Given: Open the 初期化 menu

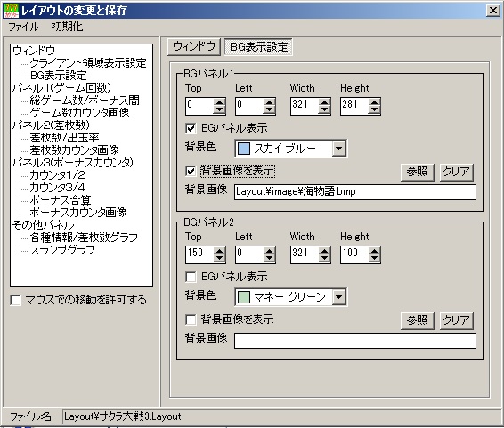Looking at the screenshot, I should [67, 27].
